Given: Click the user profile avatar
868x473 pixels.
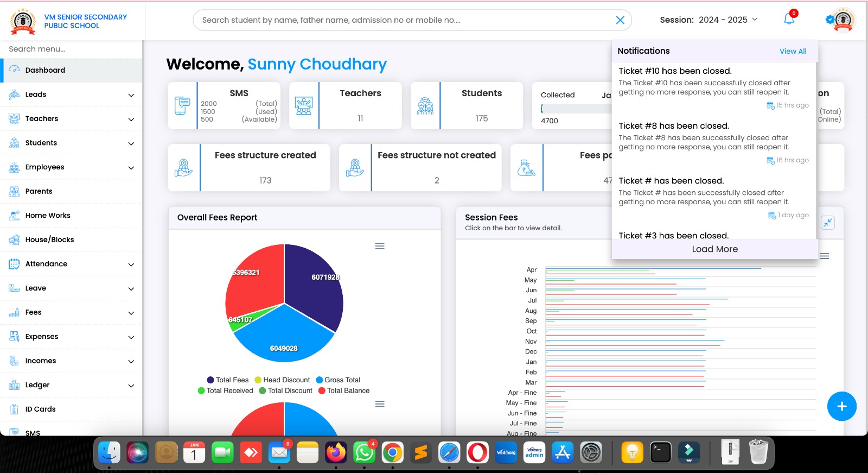Looking at the screenshot, I should (843, 20).
